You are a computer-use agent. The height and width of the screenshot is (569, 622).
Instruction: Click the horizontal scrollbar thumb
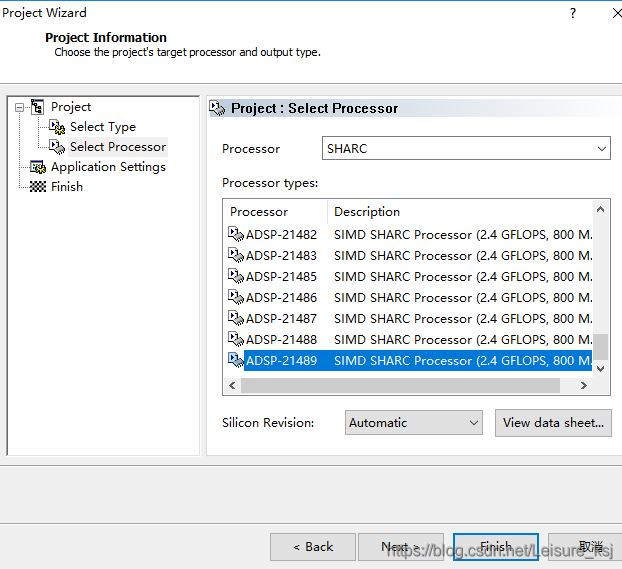[x=400, y=385]
